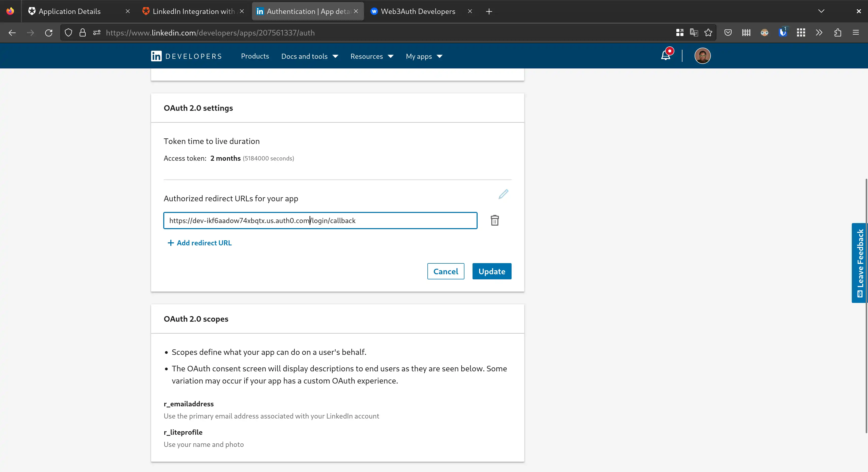Click the pencil icon to edit redirect URLs
The image size is (868, 472).
pyautogui.click(x=503, y=194)
